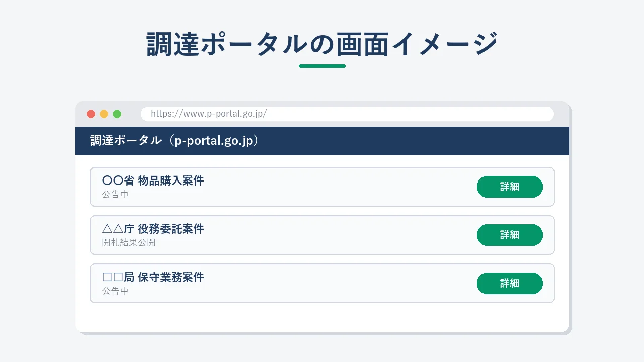The width and height of the screenshot is (644, 362).
Task: Click the 〇〇 circle symbols in first listing
Action: click(113, 181)
